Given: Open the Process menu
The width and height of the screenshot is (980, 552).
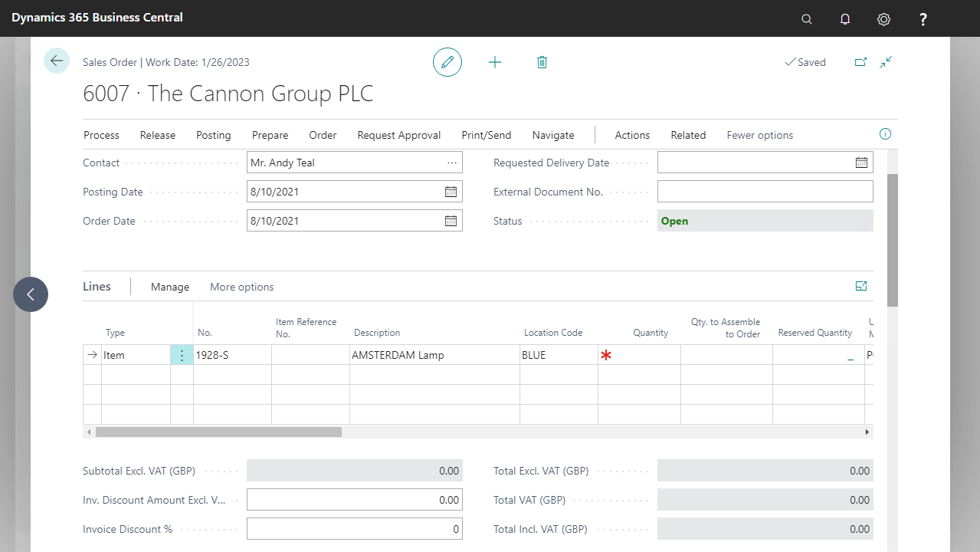Looking at the screenshot, I should pos(101,135).
